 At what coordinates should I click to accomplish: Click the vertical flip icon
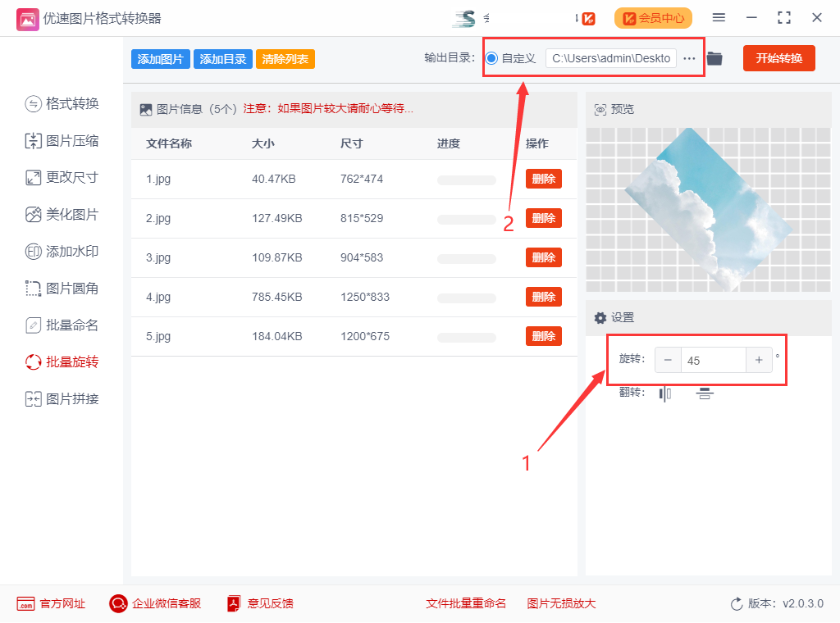pyautogui.click(x=705, y=394)
